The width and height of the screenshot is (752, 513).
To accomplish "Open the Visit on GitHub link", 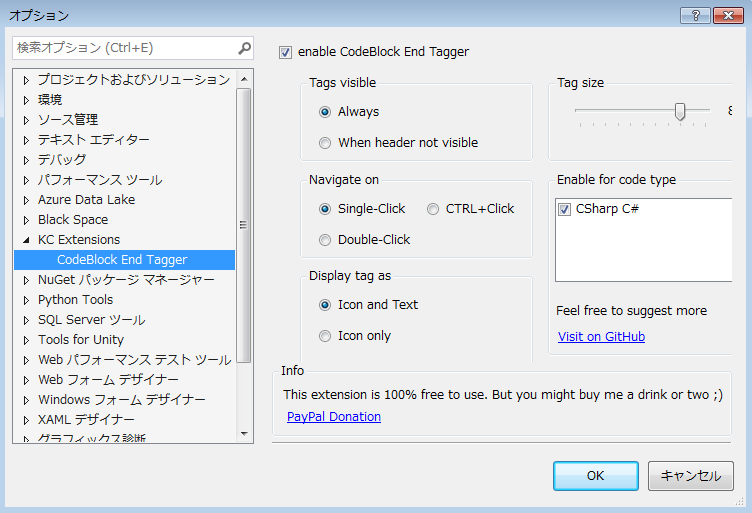I will [601, 337].
